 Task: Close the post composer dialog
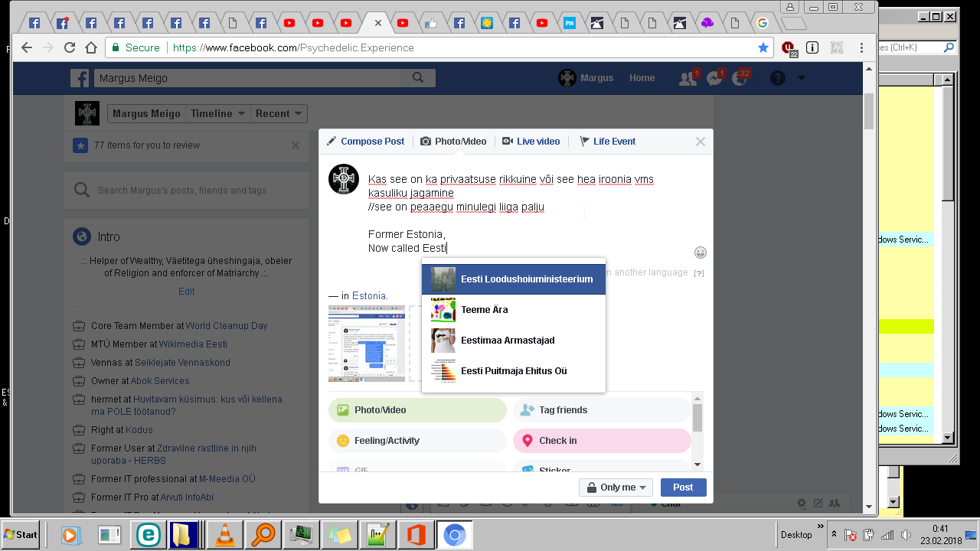pos(700,142)
